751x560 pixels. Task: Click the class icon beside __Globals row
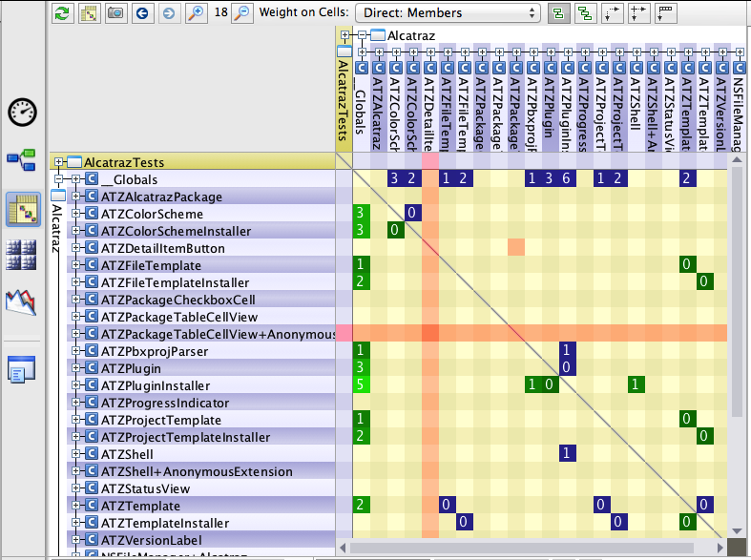pyautogui.click(x=92, y=179)
